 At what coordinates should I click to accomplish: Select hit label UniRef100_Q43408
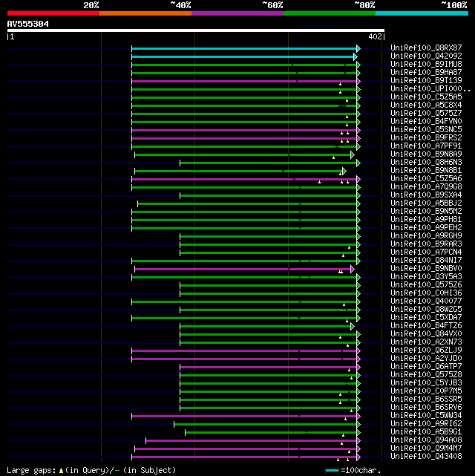pos(426,456)
